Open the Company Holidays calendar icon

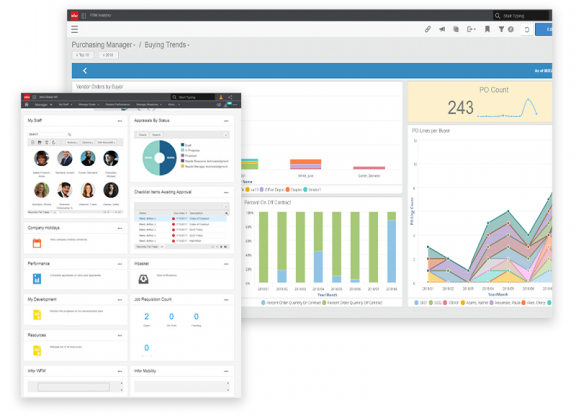pyautogui.click(x=37, y=243)
